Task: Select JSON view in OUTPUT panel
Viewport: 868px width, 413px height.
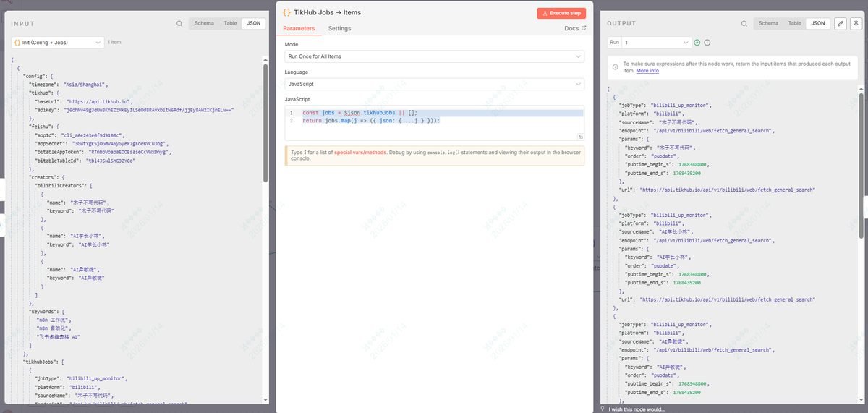Action: pos(817,23)
